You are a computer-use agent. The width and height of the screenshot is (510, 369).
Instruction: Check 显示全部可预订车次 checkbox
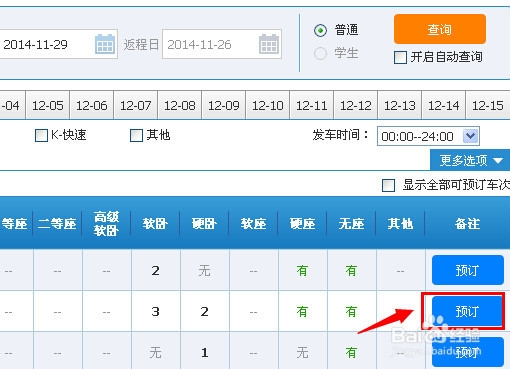(388, 185)
